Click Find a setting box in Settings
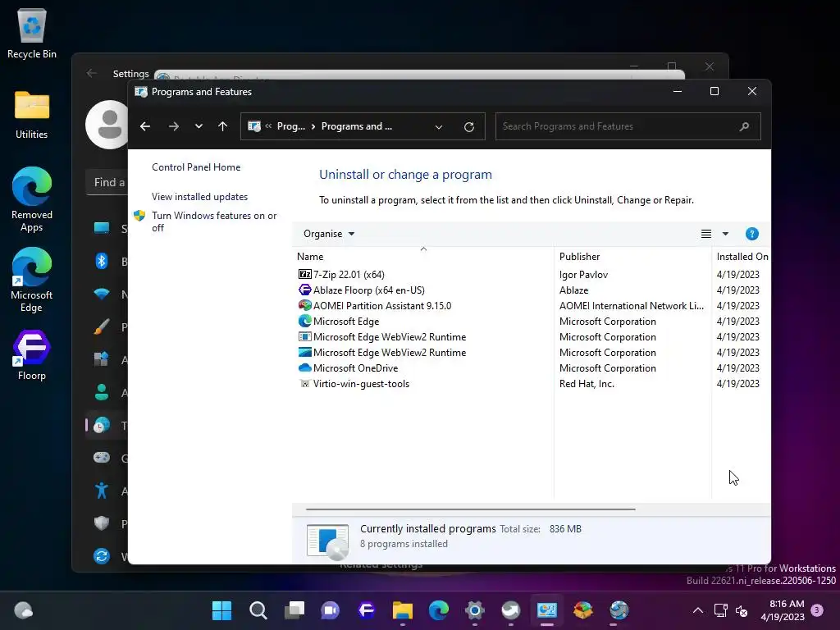840x630 pixels. click(x=107, y=183)
